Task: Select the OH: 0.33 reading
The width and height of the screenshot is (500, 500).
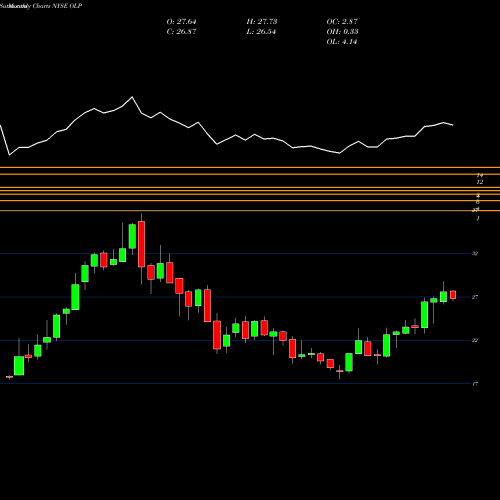Action: 342,32
